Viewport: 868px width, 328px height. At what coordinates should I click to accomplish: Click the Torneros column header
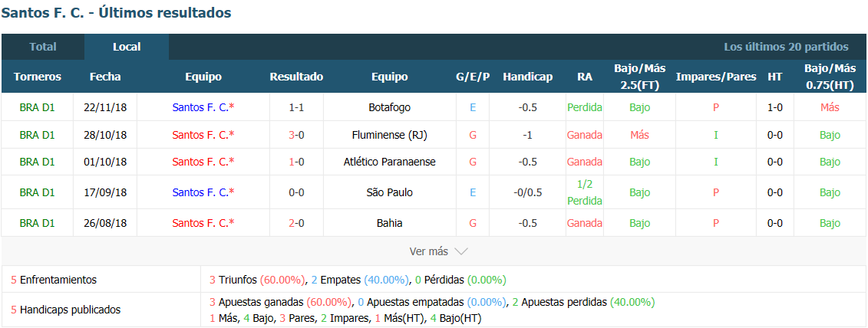click(x=37, y=77)
